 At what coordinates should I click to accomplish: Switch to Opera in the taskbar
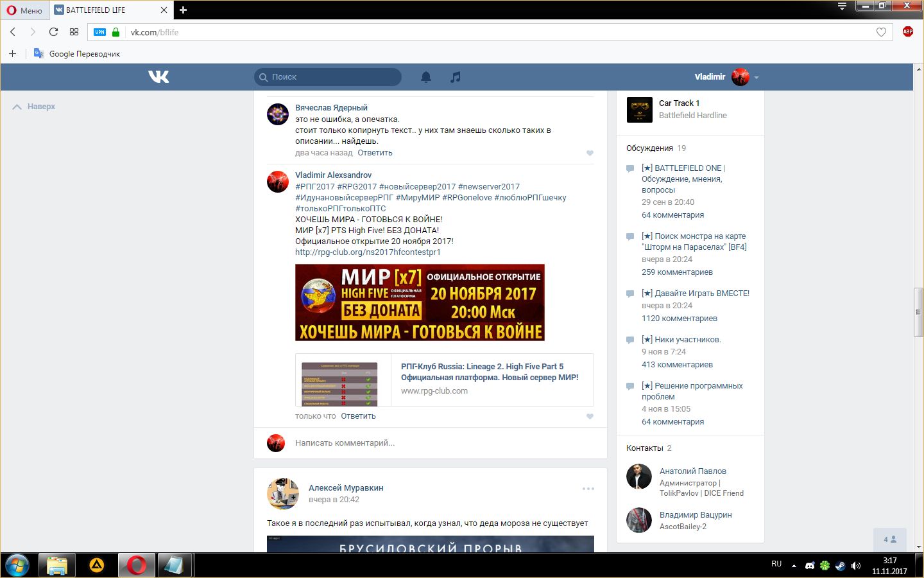pyautogui.click(x=136, y=565)
